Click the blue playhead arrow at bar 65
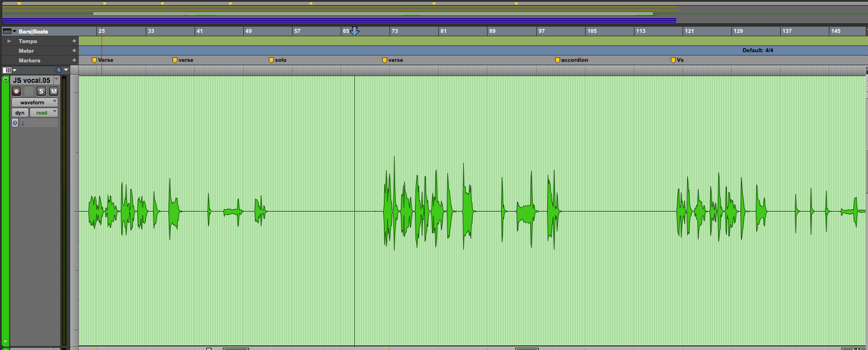Image resolution: width=868 pixels, height=350 pixels. 355,31
